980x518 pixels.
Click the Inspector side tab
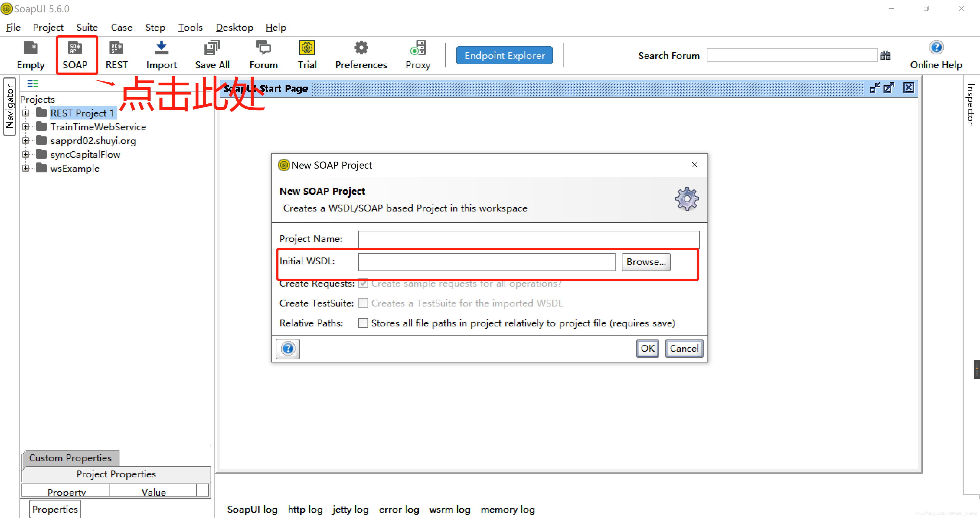click(x=971, y=105)
